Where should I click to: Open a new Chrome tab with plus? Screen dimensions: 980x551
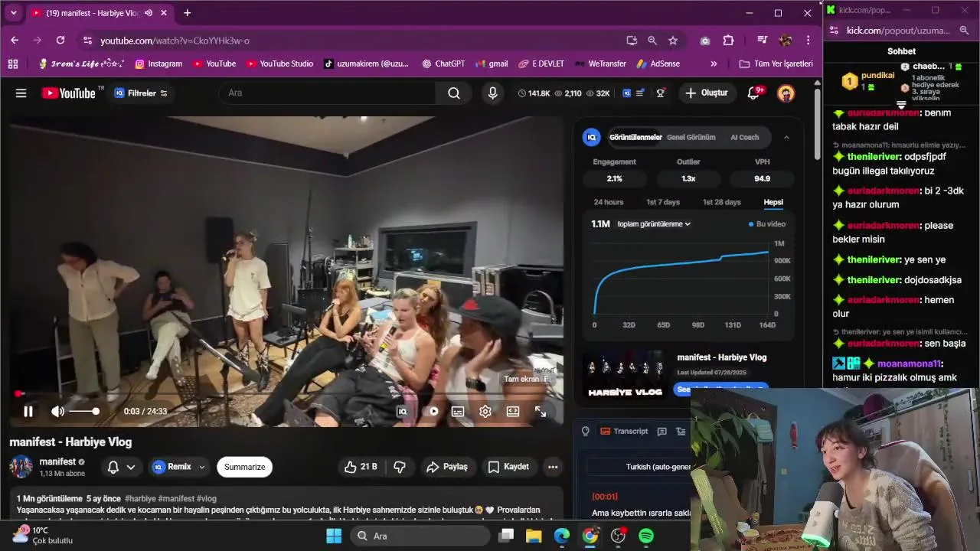pyautogui.click(x=187, y=13)
